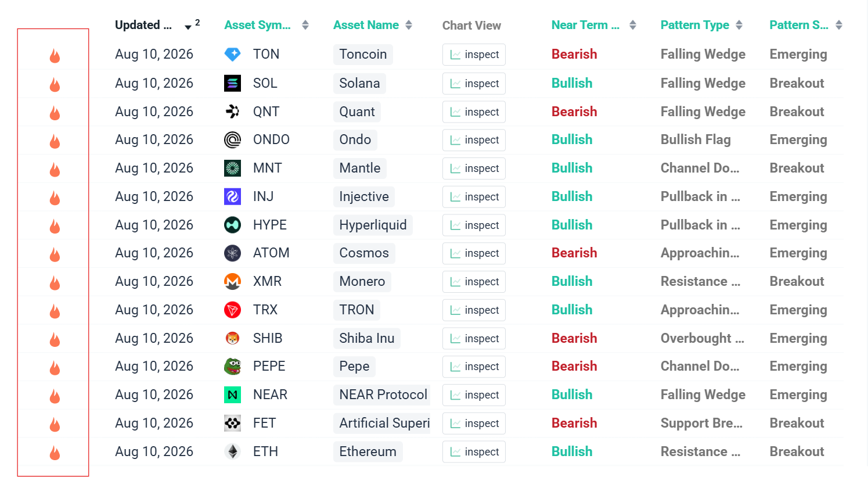868x477 pixels.
Task: Click the Solana logo icon
Action: coord(232,83)
